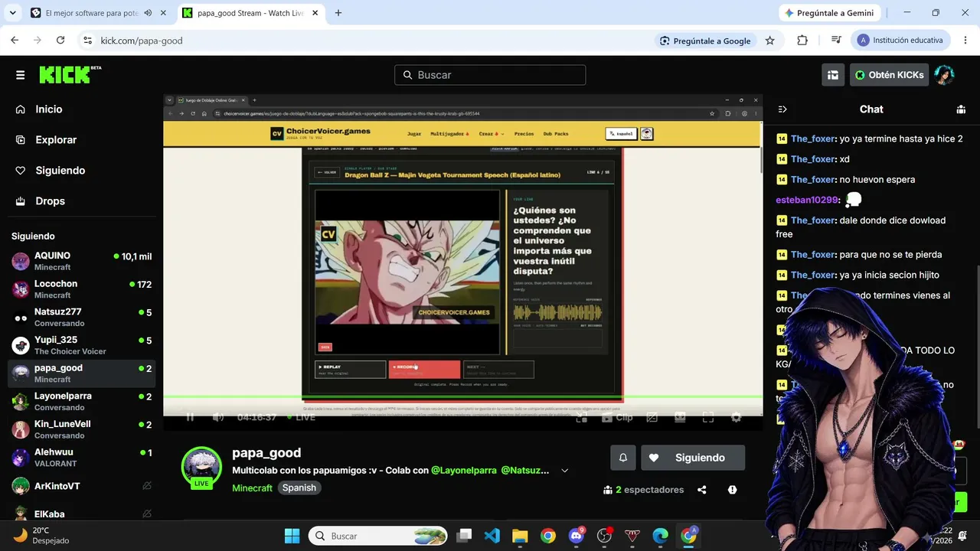The image size is (980, 551).
Task: Open Discord from the taskbar
Action: (577, 536)
